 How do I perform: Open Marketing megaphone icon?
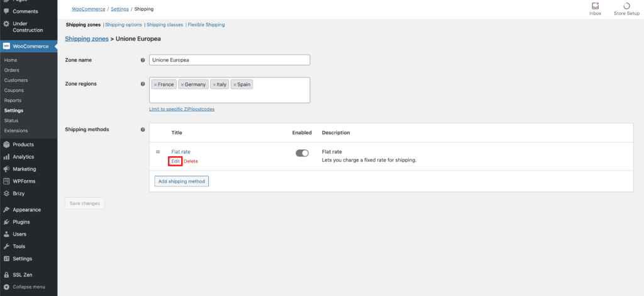[6, 169]
